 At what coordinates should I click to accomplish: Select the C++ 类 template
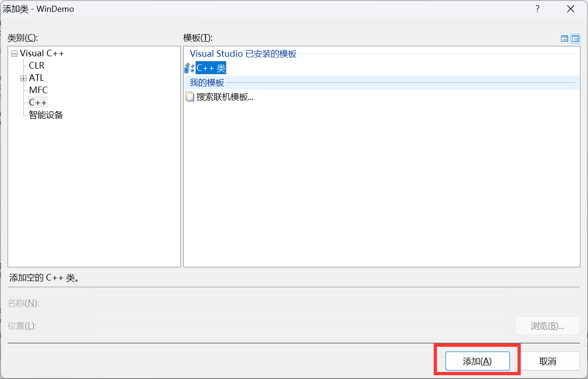click(x=210, y=68)
